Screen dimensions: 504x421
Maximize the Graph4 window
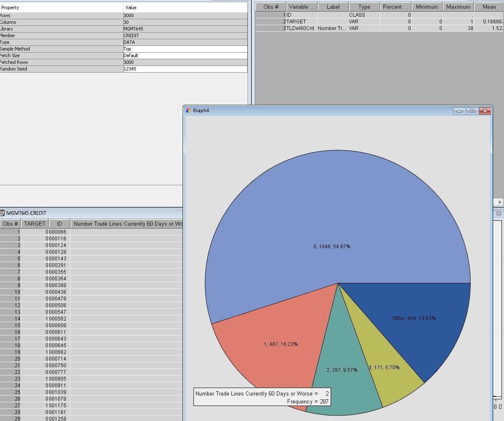tap(472, 111)
